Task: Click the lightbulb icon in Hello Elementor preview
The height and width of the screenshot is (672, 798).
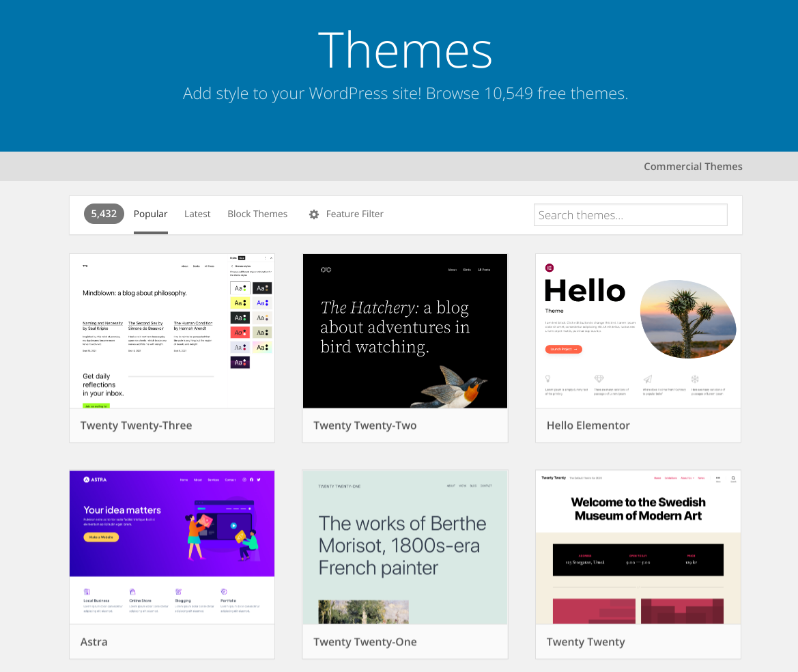Action: pos(547,378)
